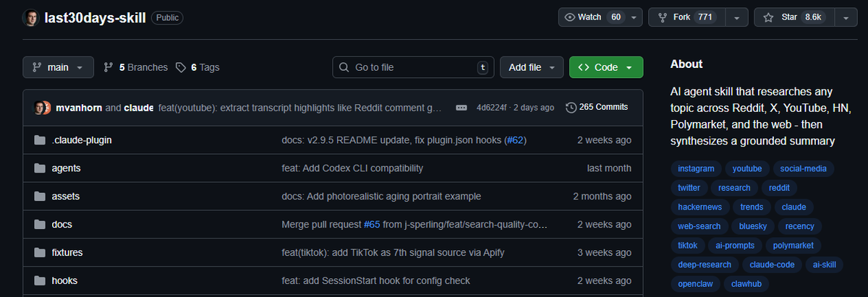Viewport: 868px width, 297px height.
Task: Click the fixtures folder icon
Action: click(40, 253)
